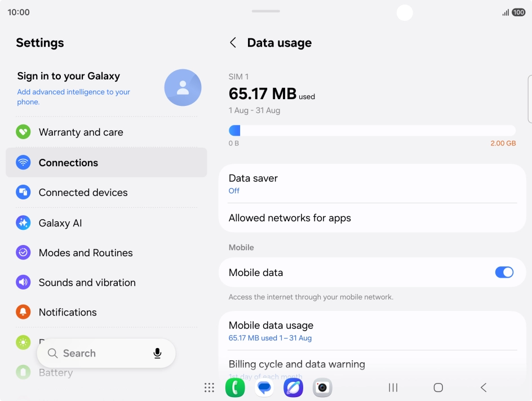Open Galaxy AI settings
The height and width of the screenshot is (401, 532).
coord(107,222)
